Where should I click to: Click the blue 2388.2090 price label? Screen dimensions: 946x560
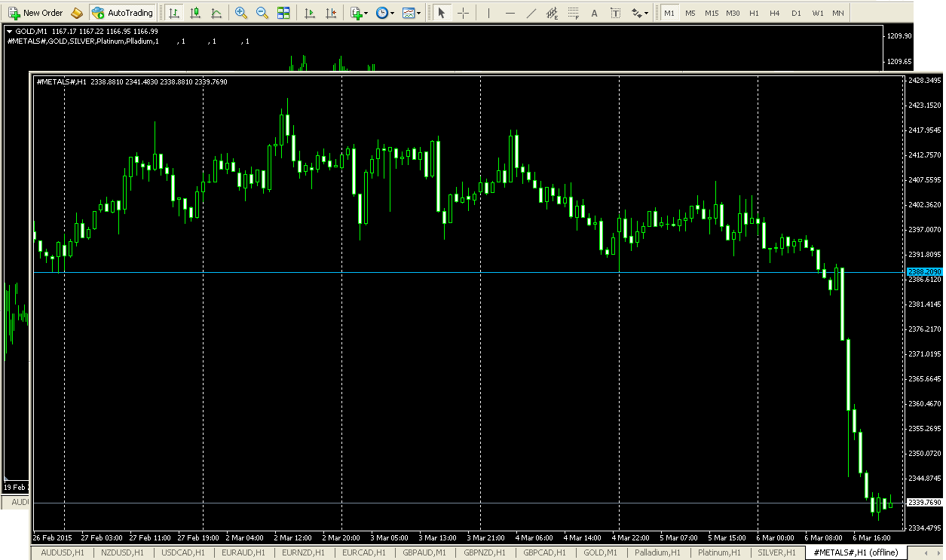tap(924, 271)
